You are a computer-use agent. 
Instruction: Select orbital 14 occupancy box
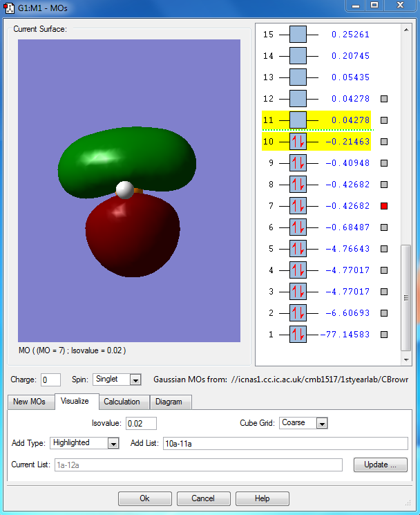coord(298,56)
